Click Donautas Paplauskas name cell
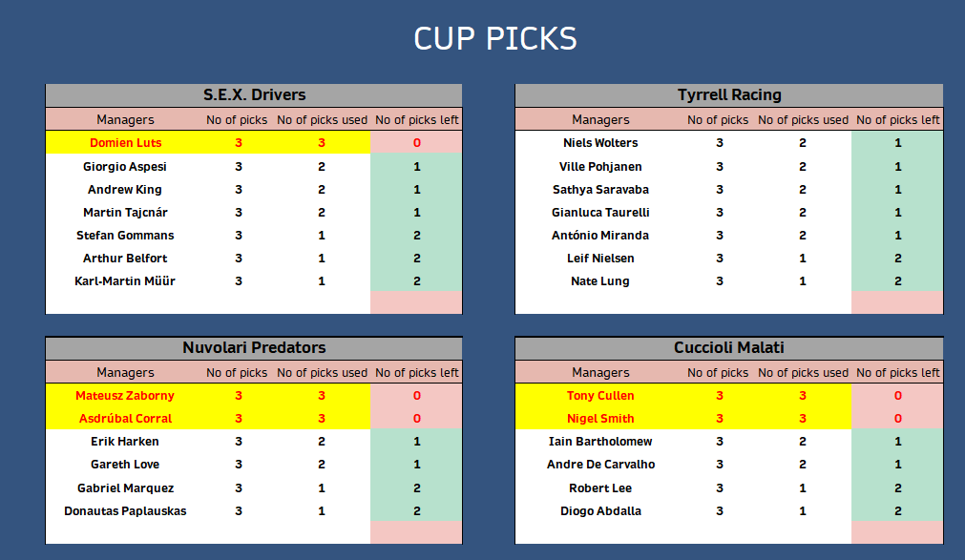 click(x=125, y=510)
